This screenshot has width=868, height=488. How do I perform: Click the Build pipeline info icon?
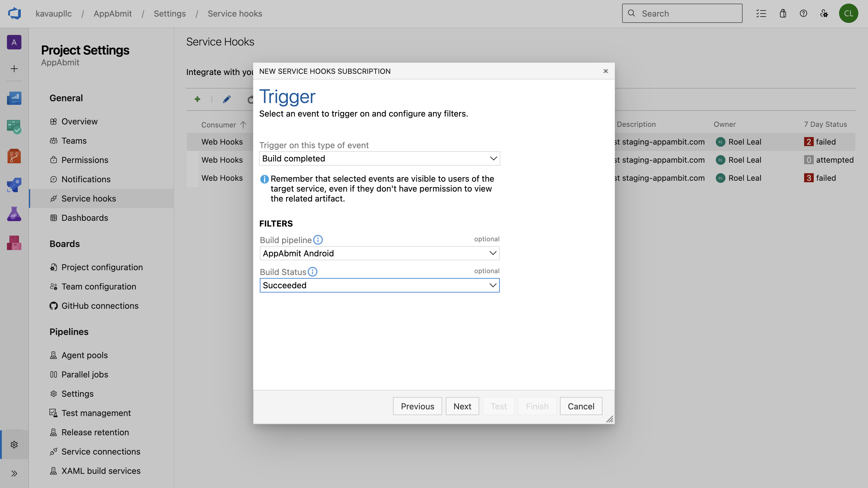click(x=318, y=240)
